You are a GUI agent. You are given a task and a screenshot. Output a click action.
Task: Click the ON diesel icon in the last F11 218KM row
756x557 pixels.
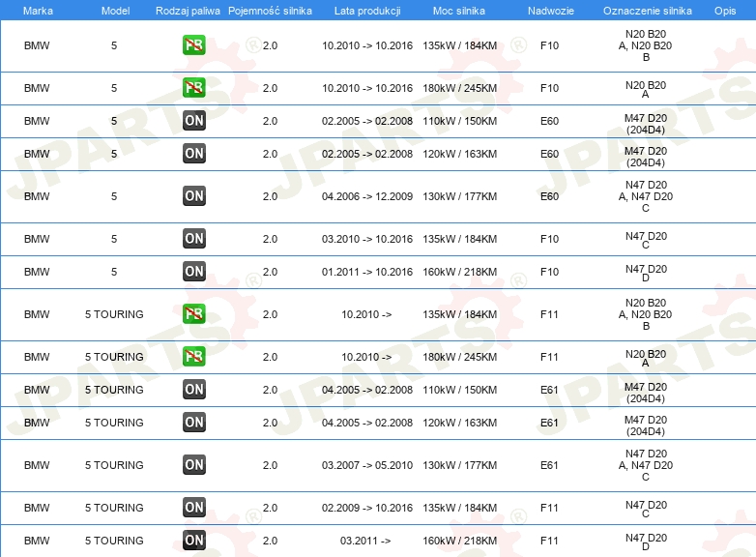tap(193, 541)
